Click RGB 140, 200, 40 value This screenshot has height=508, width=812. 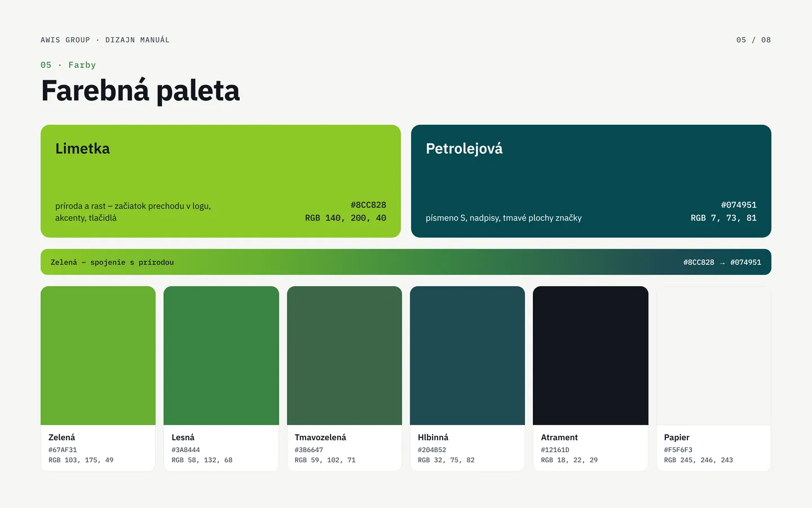pyautogui.click(x=346, y=218)
